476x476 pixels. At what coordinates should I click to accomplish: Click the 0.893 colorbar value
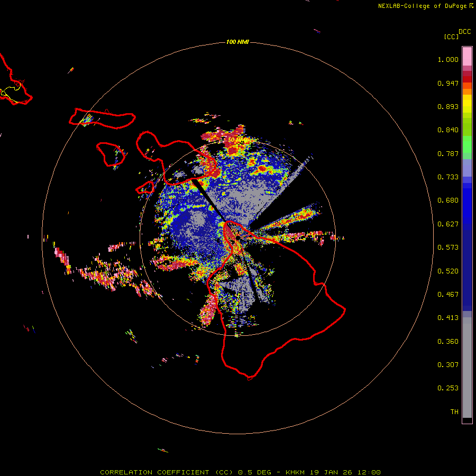[448, 106]
